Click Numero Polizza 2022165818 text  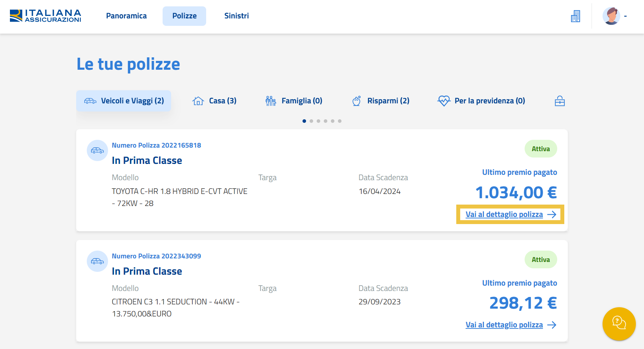coord(156,145)
